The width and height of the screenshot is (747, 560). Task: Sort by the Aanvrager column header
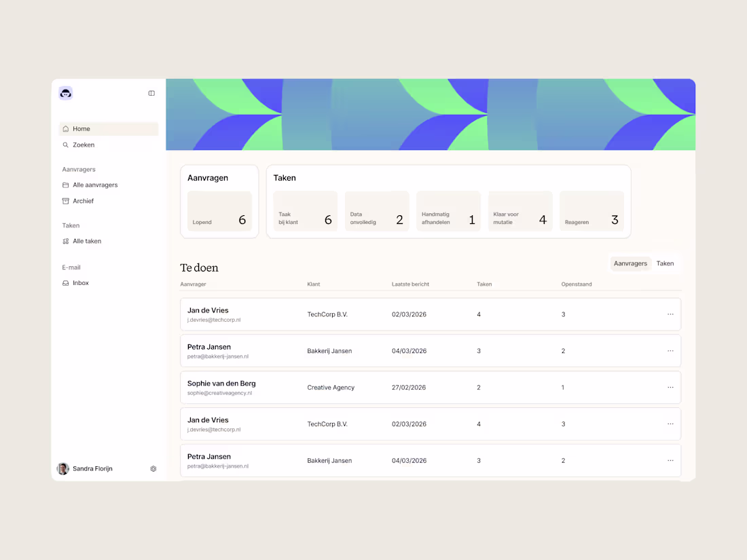193,284
